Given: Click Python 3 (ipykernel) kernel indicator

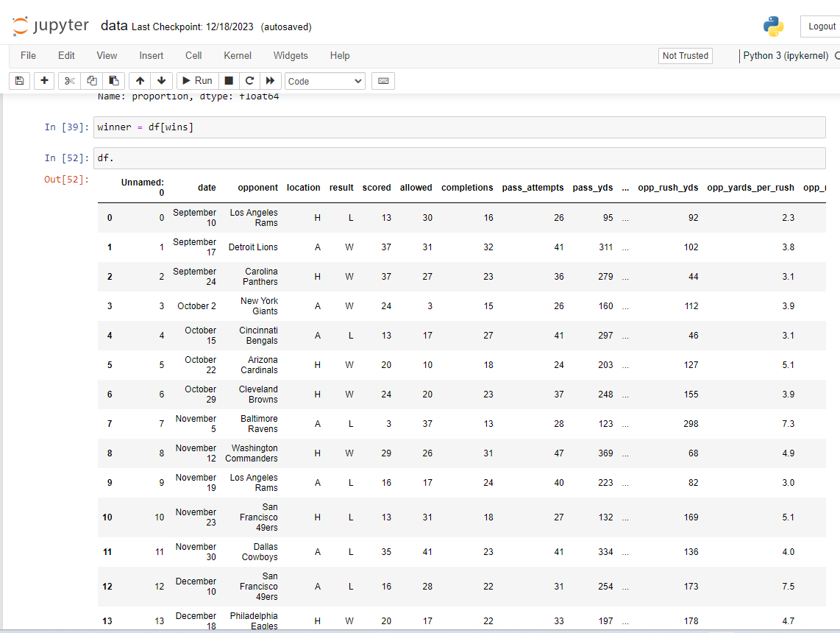Looking at the screenshot, I should [x=786, y=56].
